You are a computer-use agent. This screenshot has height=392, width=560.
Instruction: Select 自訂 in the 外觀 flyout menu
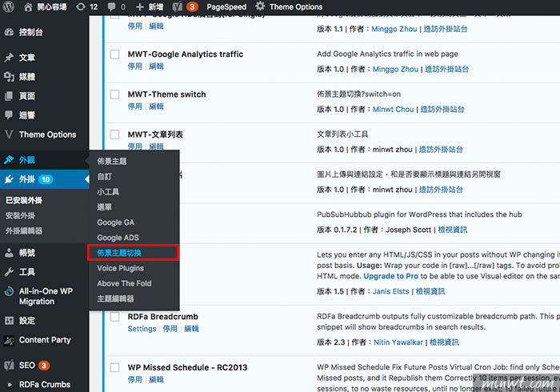[x=104, y=177]
